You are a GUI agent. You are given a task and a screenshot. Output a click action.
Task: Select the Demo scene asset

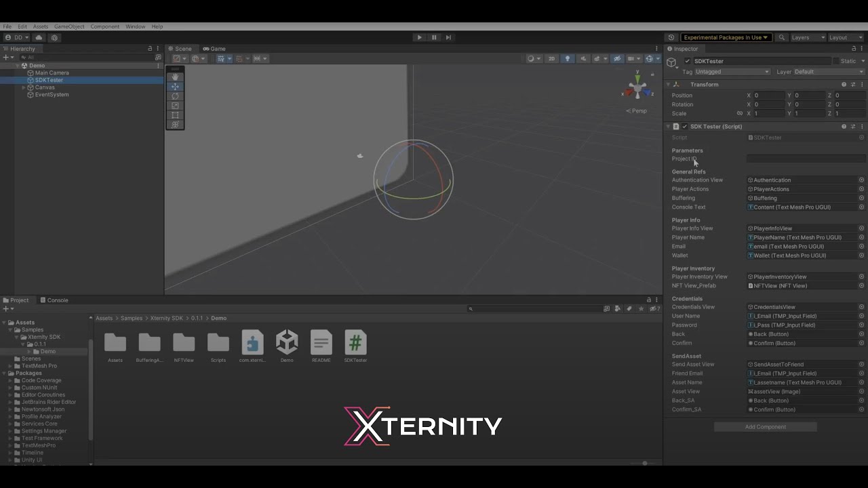(287, 347)
